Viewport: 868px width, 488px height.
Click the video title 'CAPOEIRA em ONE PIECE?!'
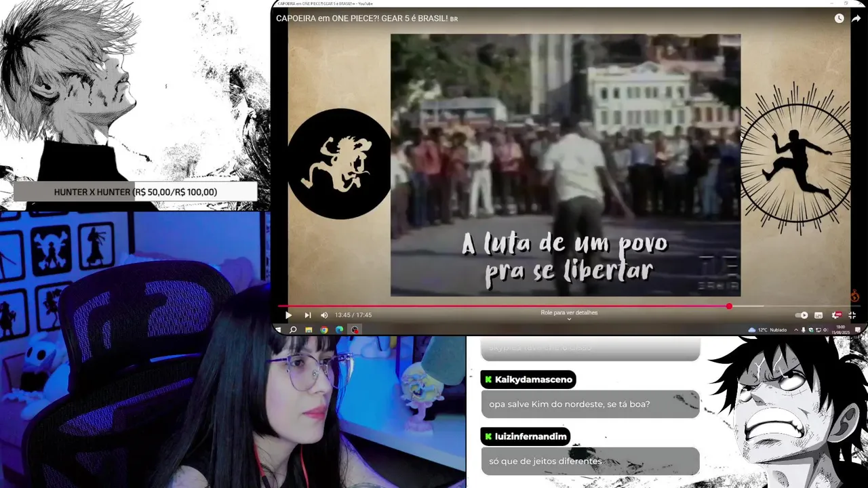[x=367, y=18]
